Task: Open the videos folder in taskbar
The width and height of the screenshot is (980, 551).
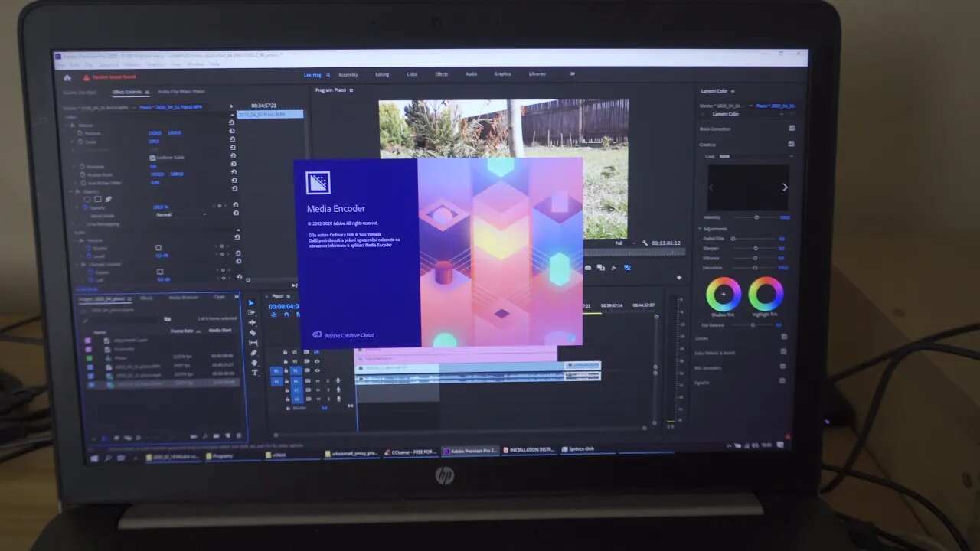Action: click(291, 455)
